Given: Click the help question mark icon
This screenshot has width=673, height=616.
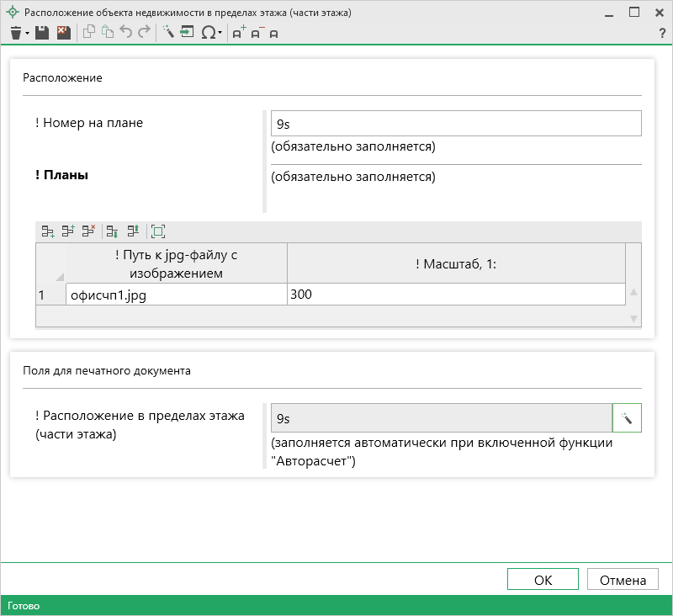Looking at the screenshot, I should 662,34.
